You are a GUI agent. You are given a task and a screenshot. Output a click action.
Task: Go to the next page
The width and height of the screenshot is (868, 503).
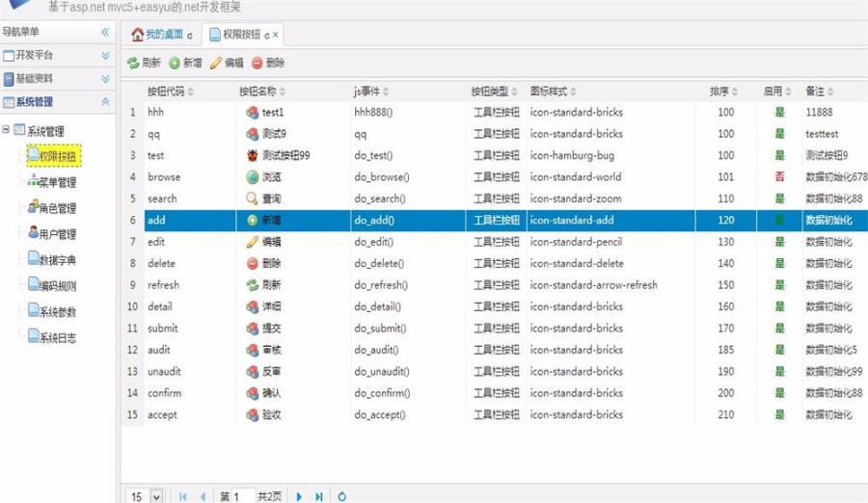click(x=299, y=496)
